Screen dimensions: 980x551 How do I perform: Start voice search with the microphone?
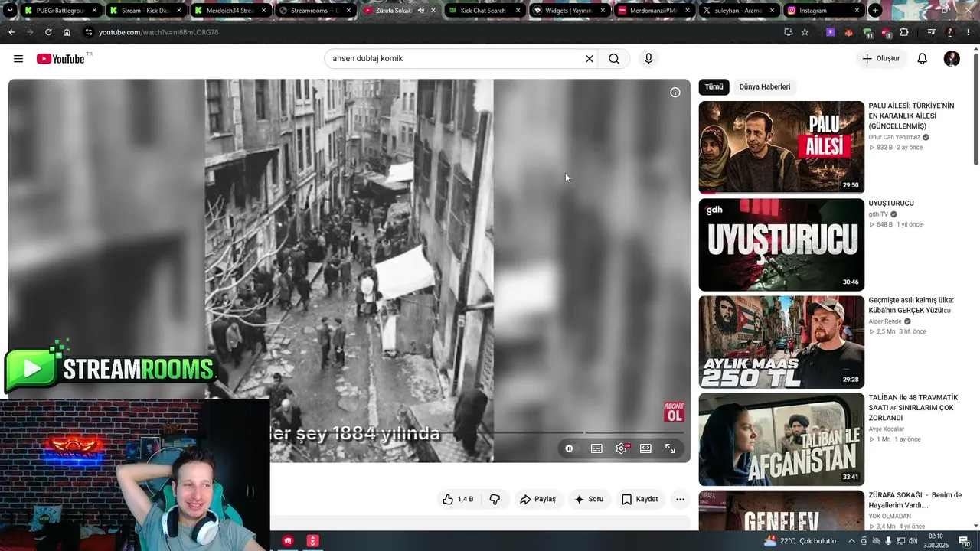648,59
